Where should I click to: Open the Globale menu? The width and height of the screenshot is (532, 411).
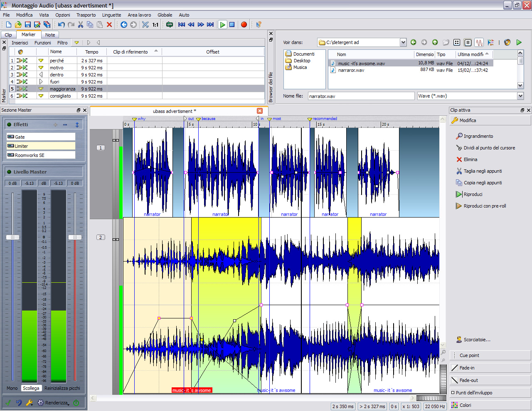(x=165, y=15)
